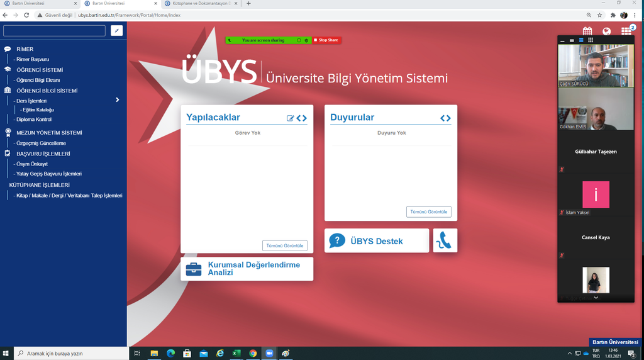This screenshot has width=644, height=360.
Task: Click next arrow in Duyurular panel
Action: coord(448,118)
